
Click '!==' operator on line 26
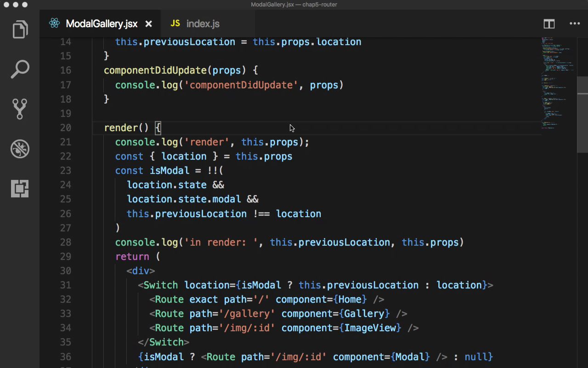coord(261,214)
